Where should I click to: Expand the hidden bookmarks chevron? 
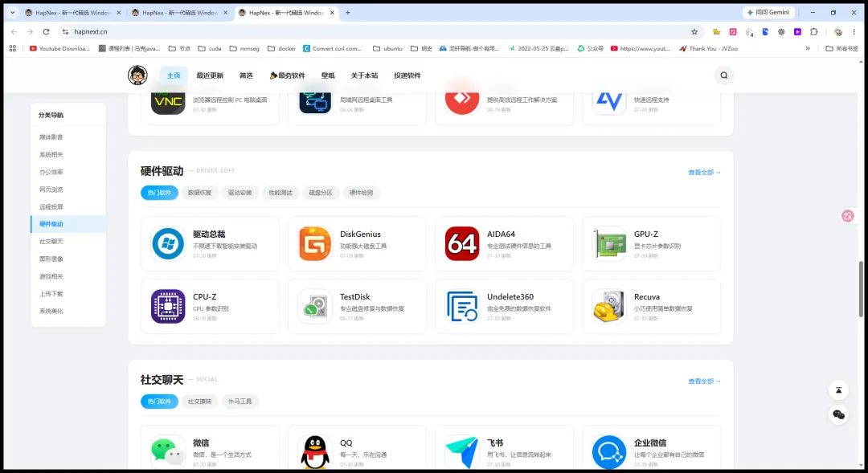click(x=808, y=48)
